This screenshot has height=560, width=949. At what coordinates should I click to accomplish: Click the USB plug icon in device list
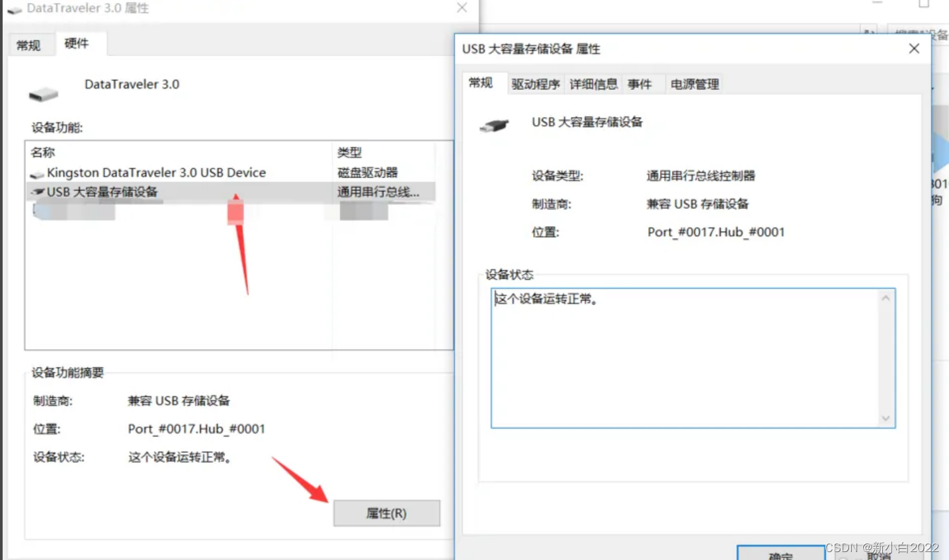pos(38,192)
